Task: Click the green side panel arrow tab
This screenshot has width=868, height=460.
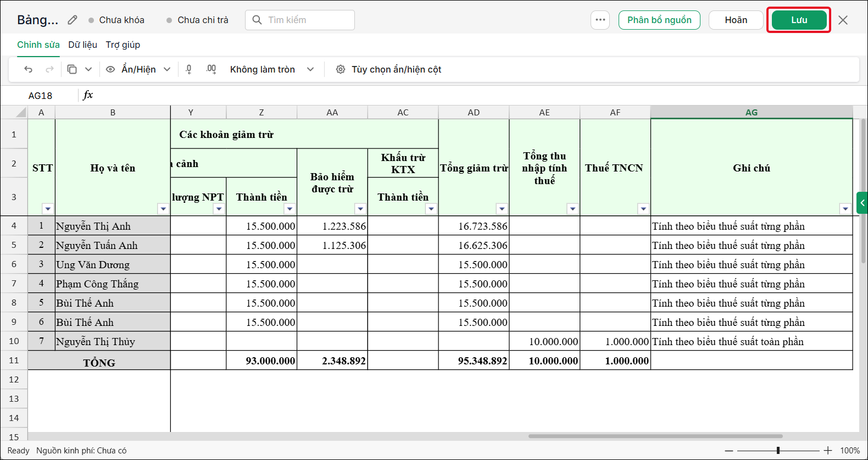Action: click(862, 203)
